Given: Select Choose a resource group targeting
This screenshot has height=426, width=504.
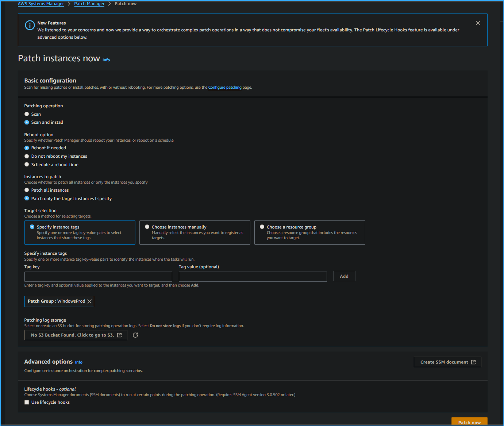Looking at the screenshot, I should click(x=262, y=227).
